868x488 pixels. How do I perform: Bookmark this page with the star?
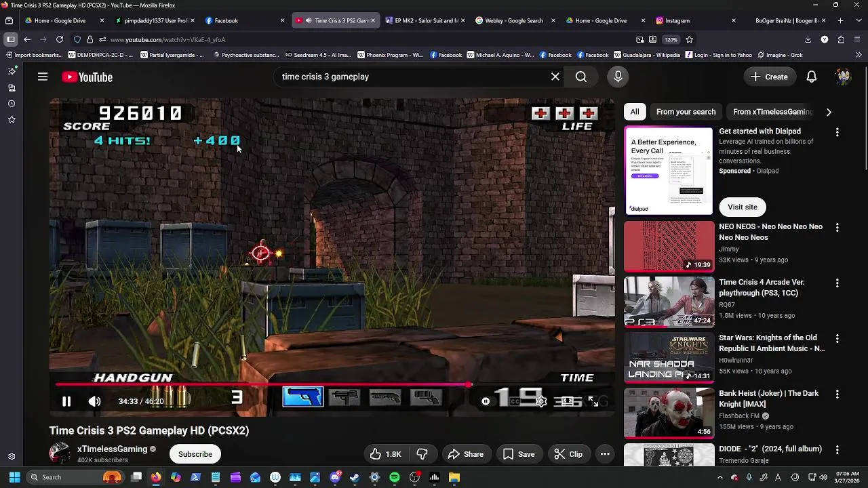click(x=689, y=39)
